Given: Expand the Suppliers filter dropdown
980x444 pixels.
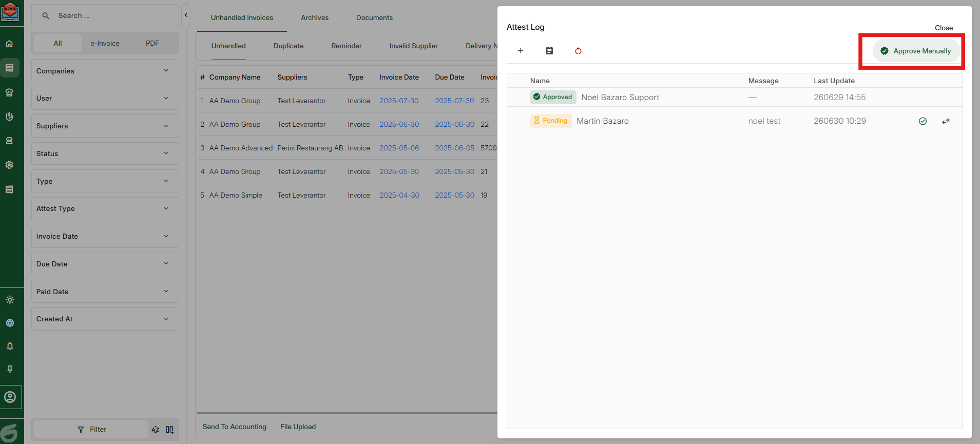Looking at the screenshot, I should (105, 126).
